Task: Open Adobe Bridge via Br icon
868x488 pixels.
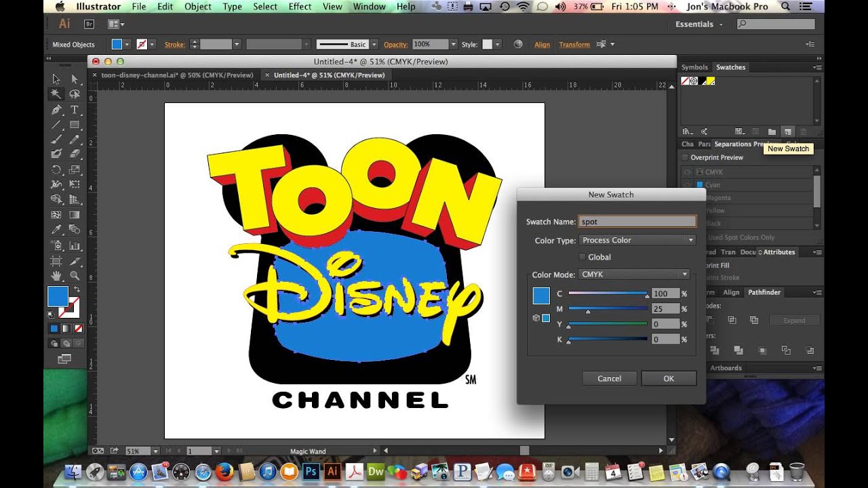Action: (x=89, y=24)
